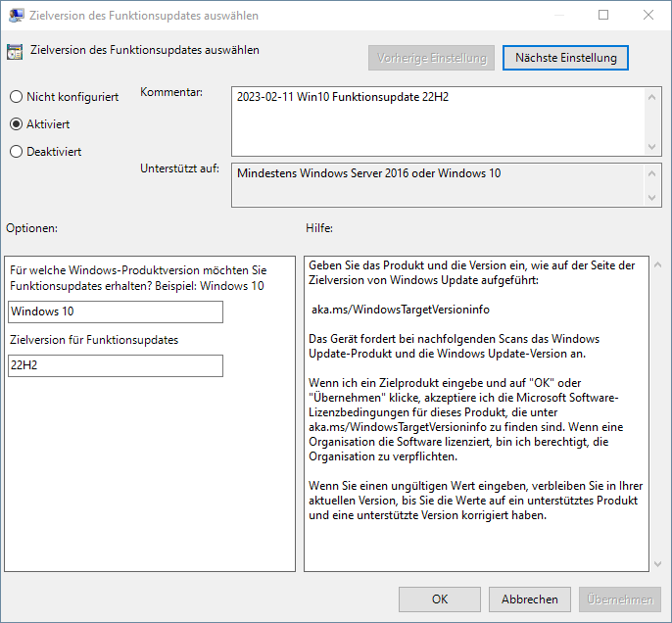The image size is (672, 623).
Task: Click the aka.ms/WindowsTargetVersioninfo help text
Action: click(401, 310)
